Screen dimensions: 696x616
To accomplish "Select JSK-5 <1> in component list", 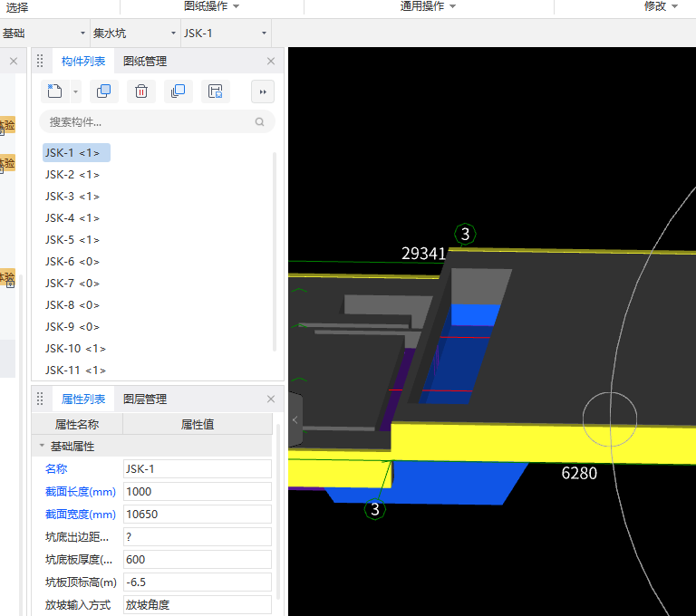I will [x=72, y=240].
